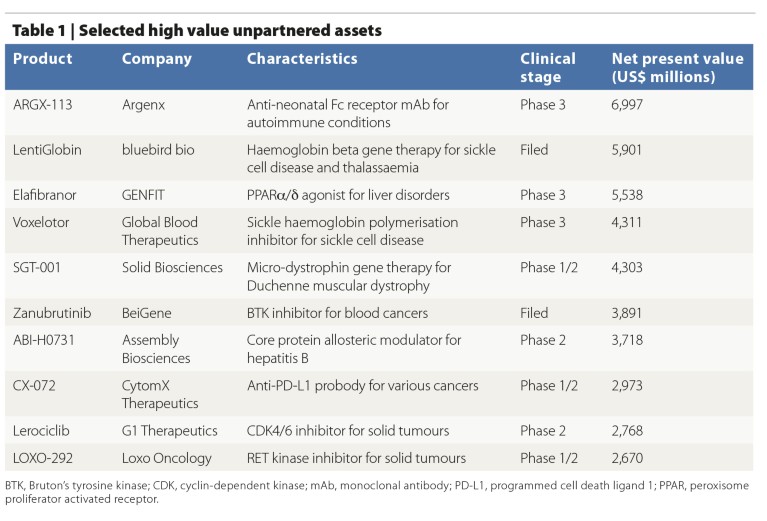
Task: Click the Table 1 title text
Action: (197, 30)
